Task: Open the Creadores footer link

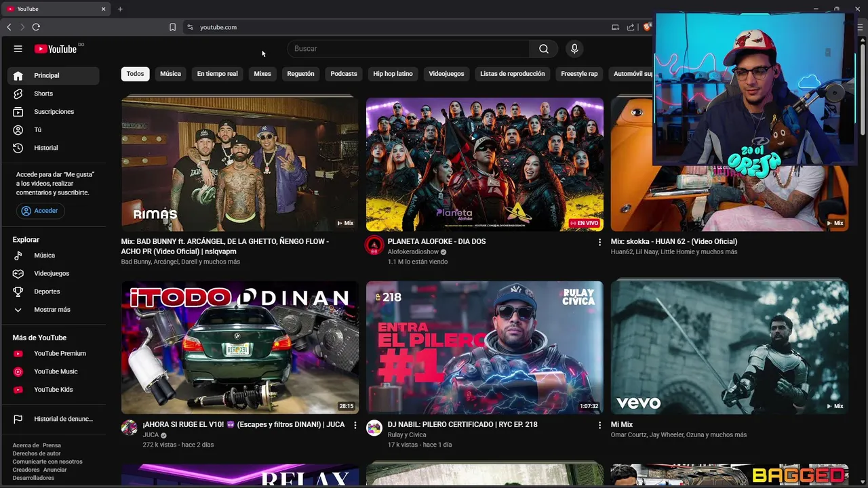Action: pyautogui.click(x=26, y=470)
